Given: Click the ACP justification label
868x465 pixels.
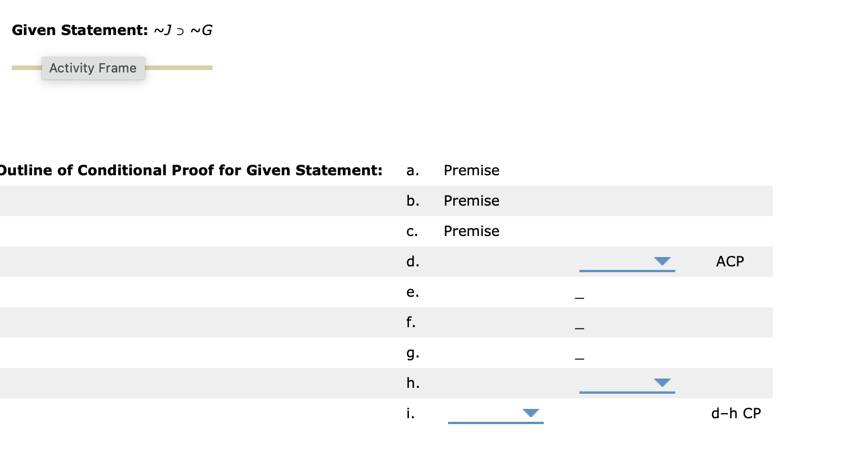Looking at the screenshot, I should click(x=730, y=262).
